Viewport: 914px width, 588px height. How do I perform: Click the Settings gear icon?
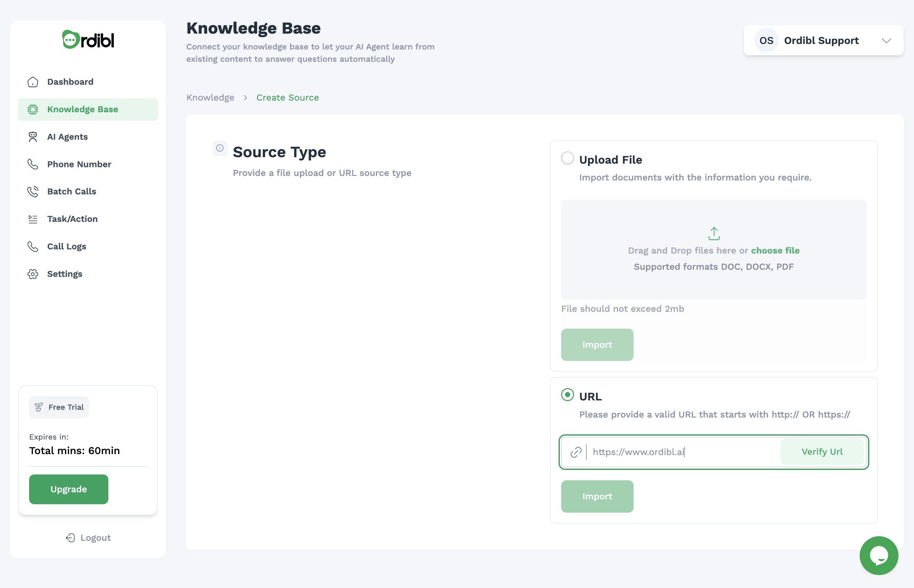[x=33, y=274]
